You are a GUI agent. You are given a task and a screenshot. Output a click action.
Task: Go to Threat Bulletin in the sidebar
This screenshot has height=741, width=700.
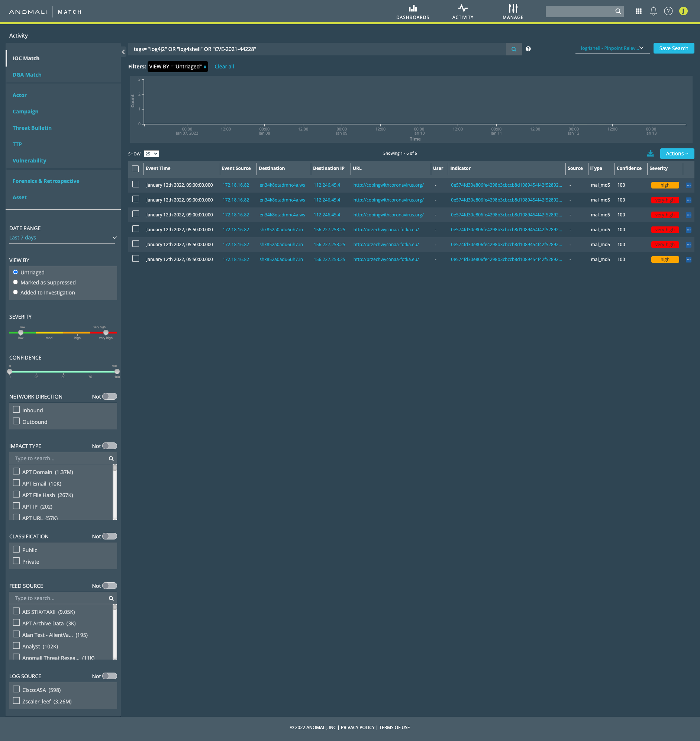point(32,128)
